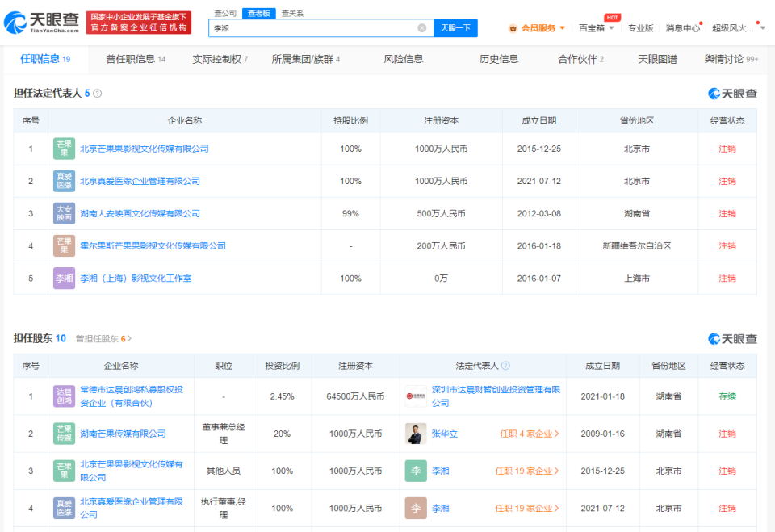Click 张华立's profile photo
This screenshot has width=775, height=532.
tap(416, 434)
